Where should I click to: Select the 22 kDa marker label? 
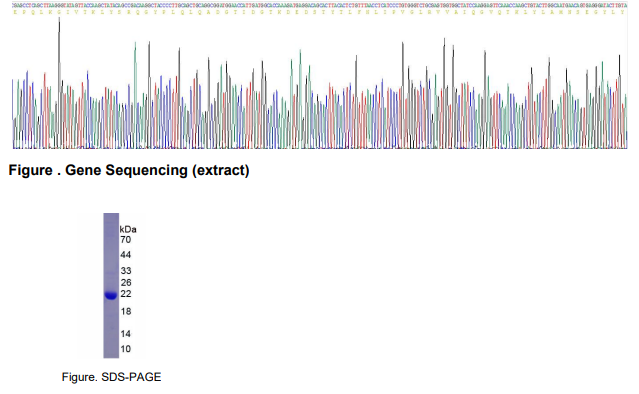[126, 294]
